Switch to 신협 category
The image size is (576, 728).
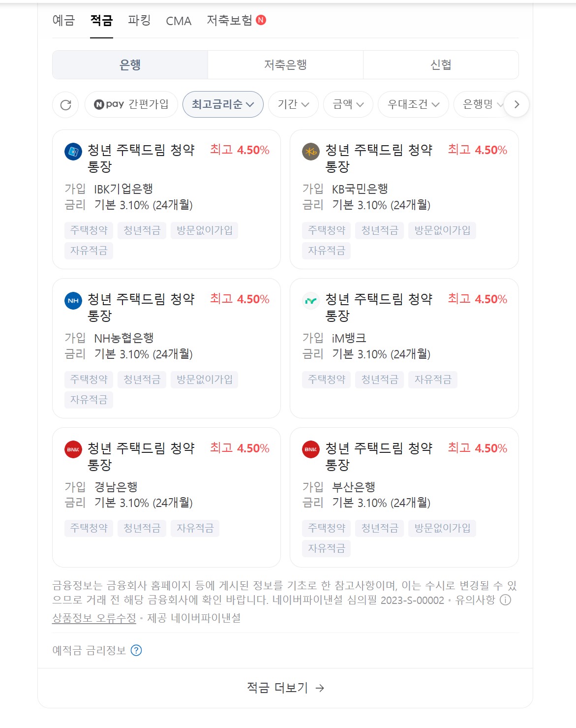click(x=440, y=64)
